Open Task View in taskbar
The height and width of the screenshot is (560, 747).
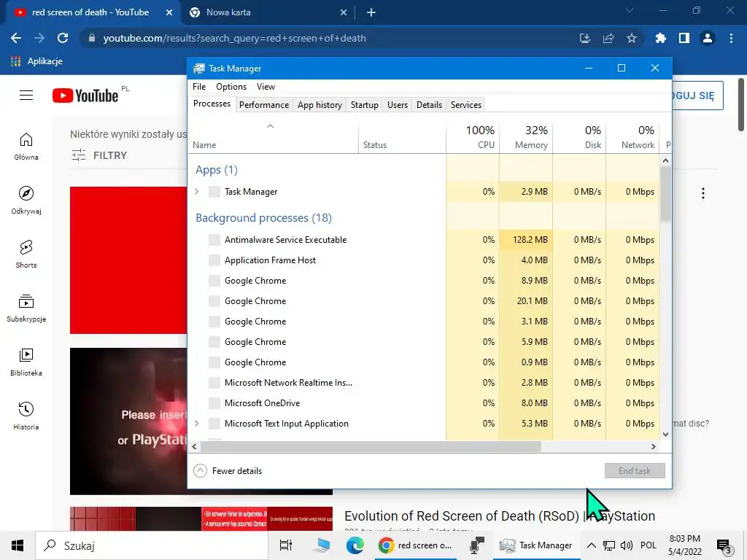pyautogui.click(x=286, y=545)
